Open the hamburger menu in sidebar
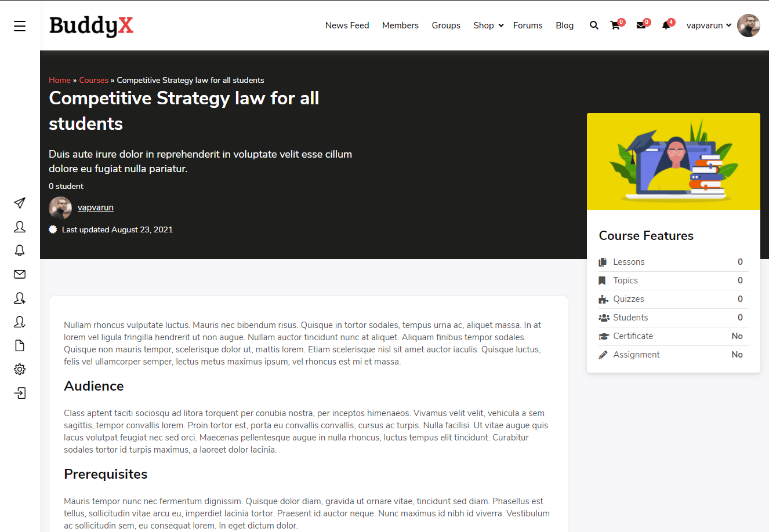Screen dimensions: 769x532 tap(20, 26)
